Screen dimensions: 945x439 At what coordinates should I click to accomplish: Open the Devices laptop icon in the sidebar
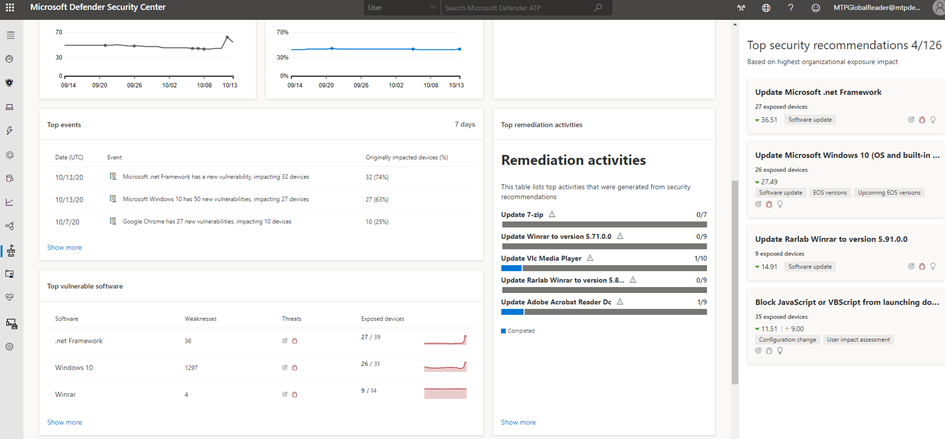(x=10, y=107)
